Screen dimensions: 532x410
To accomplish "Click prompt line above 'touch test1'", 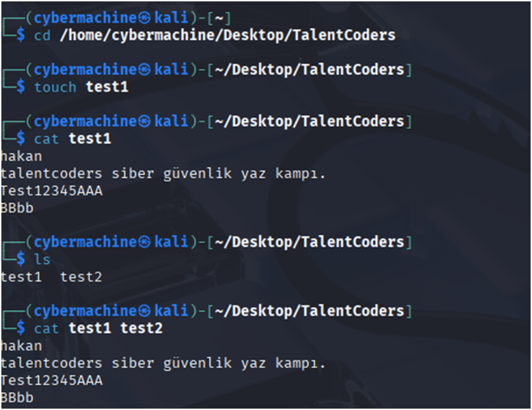I will (207, 70).
